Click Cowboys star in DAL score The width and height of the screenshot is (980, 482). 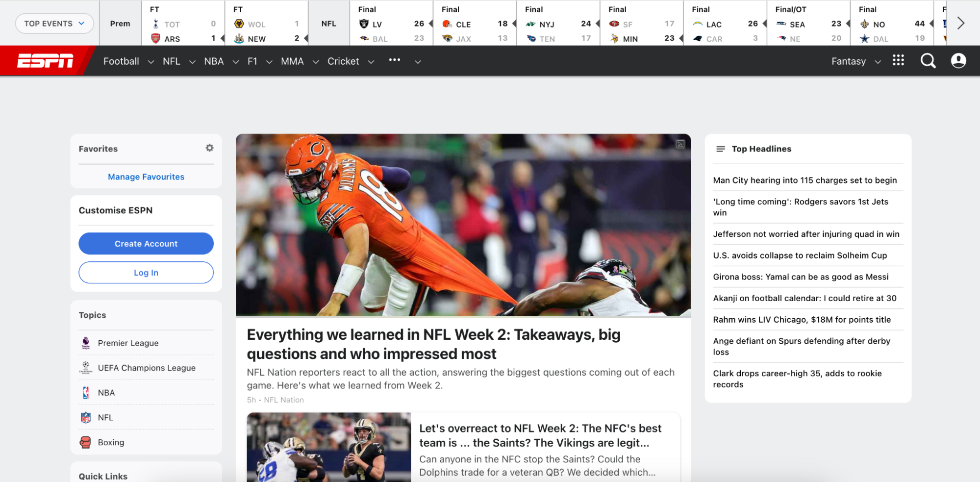click(x=864, y=38)
